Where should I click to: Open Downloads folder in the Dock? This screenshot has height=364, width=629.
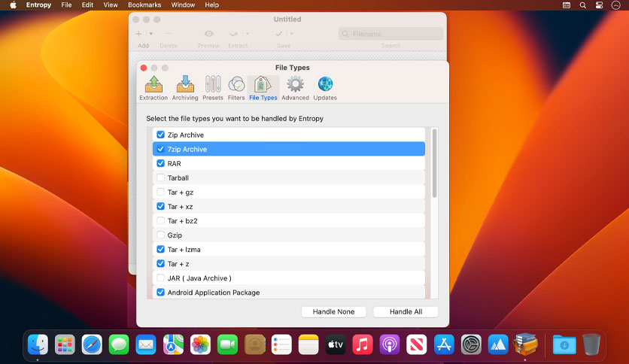(x=564, y=344)
